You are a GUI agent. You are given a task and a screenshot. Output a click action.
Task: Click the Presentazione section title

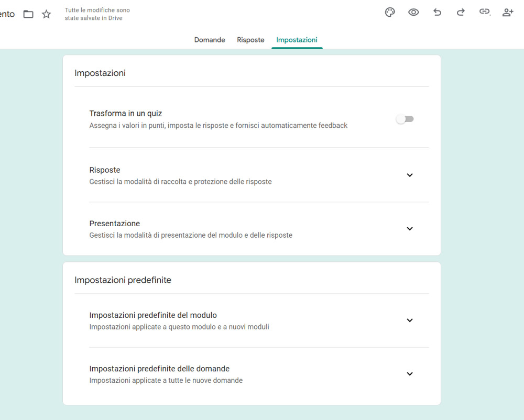click(x=115, y=224)
